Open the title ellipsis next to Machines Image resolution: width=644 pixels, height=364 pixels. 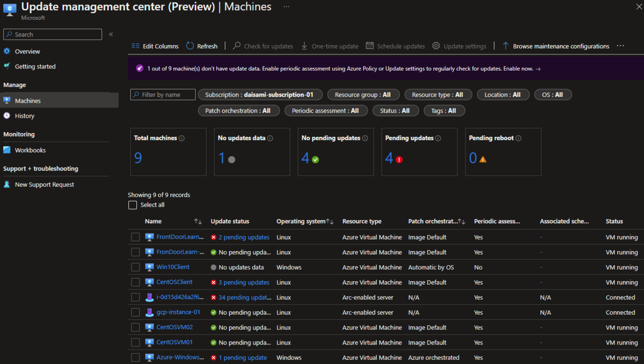point(287,7)
